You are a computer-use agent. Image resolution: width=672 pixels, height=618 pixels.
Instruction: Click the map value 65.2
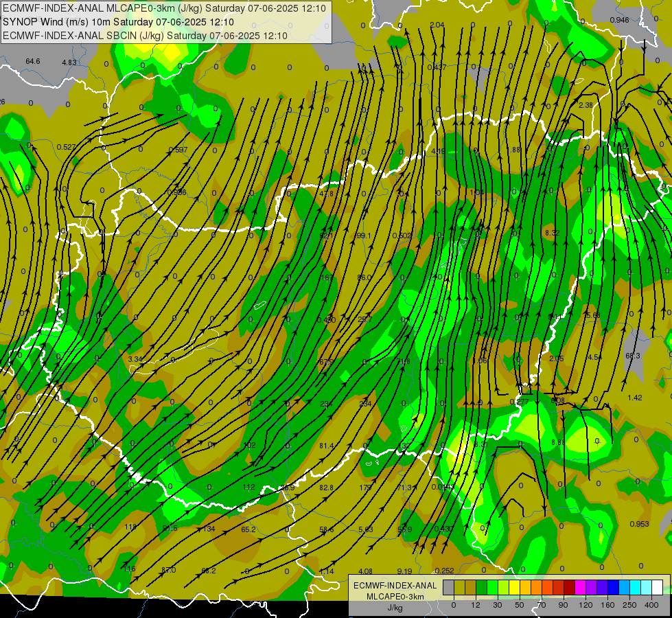(248, 529)
